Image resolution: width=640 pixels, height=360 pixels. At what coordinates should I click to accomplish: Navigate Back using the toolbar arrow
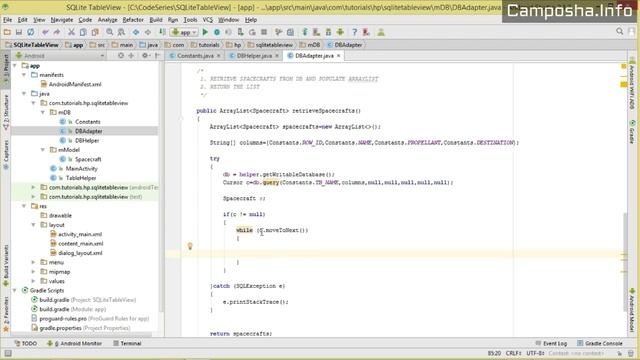(136, 32)
